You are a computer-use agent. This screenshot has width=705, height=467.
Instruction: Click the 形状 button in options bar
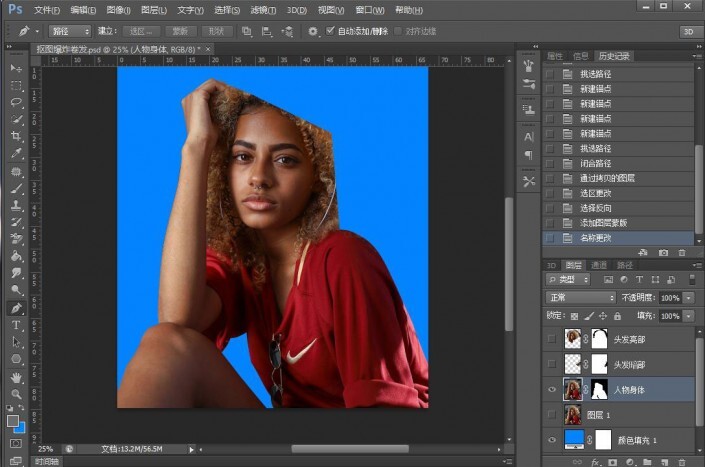[217, 31]
